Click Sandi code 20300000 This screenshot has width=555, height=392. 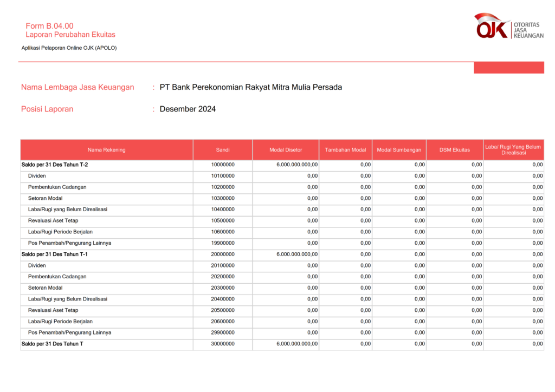223,288
